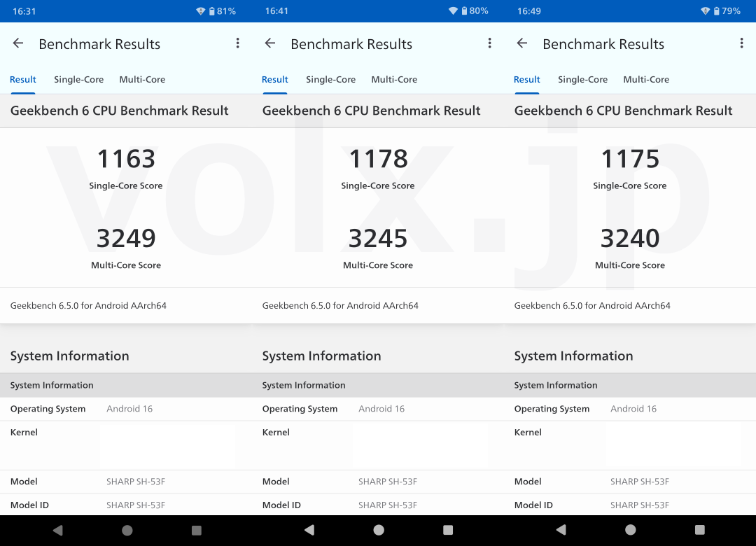Screen dimensions: 756x546
Task: Tap the battery icon showing 81%
Action: 212,11
